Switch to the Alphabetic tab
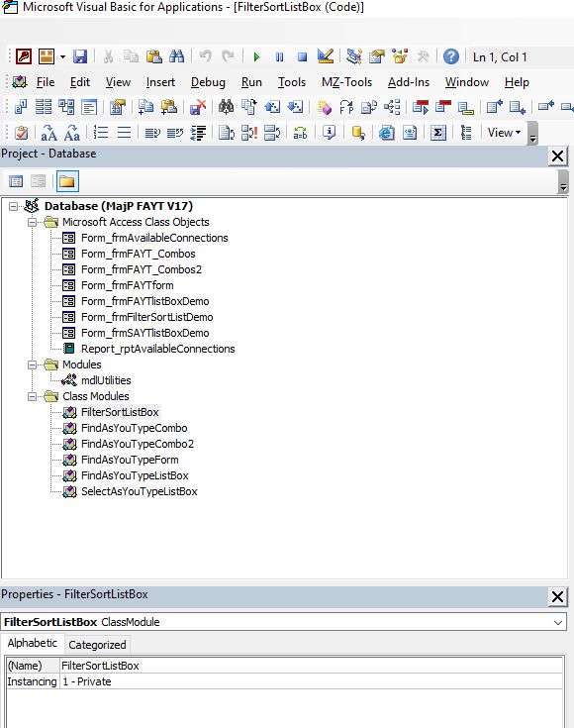Viewport: 574px width, 728px height. (x=32, y=643)
